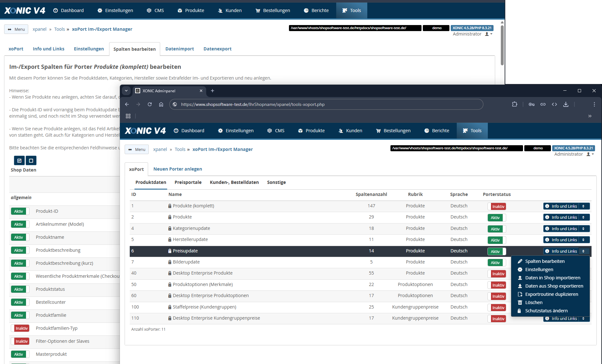Toggle Aktiv status of Kategorienupdate porter
The image size is (602, 364).
click(x=497, y=229)
